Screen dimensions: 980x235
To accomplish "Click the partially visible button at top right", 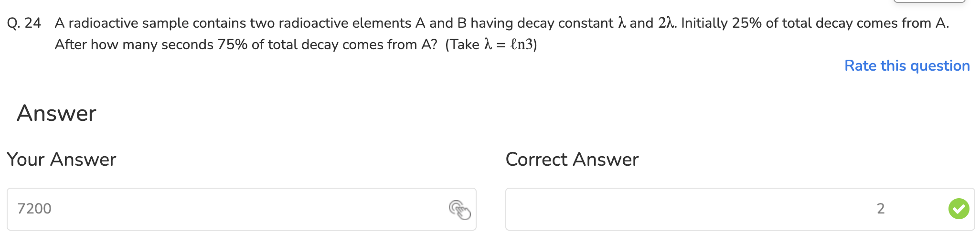I will [x=929, y=1].
